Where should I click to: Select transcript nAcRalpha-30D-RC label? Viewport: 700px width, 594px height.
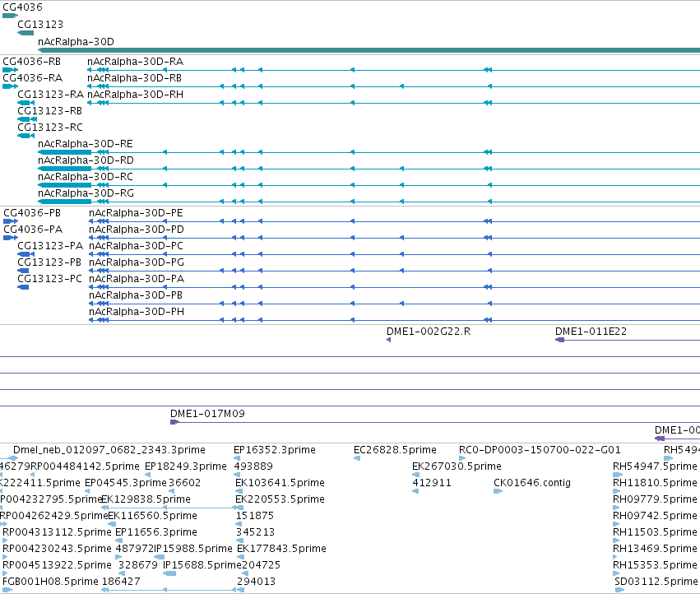(x=86, y=176)
